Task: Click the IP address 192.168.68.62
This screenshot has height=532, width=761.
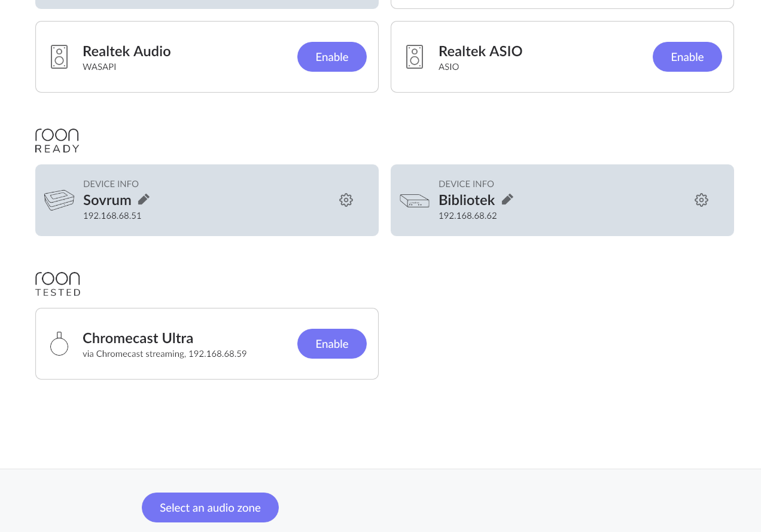Action: (x=468, y=216)
